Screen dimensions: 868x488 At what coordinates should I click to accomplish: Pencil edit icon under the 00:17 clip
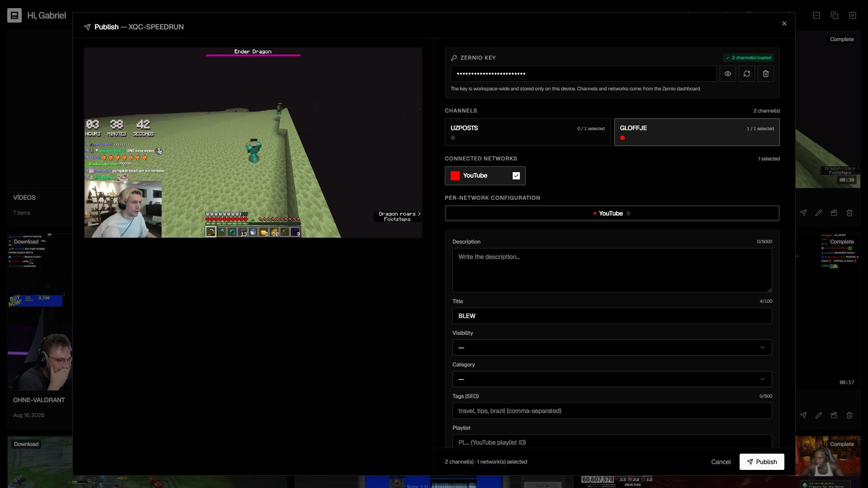point(819,415)
